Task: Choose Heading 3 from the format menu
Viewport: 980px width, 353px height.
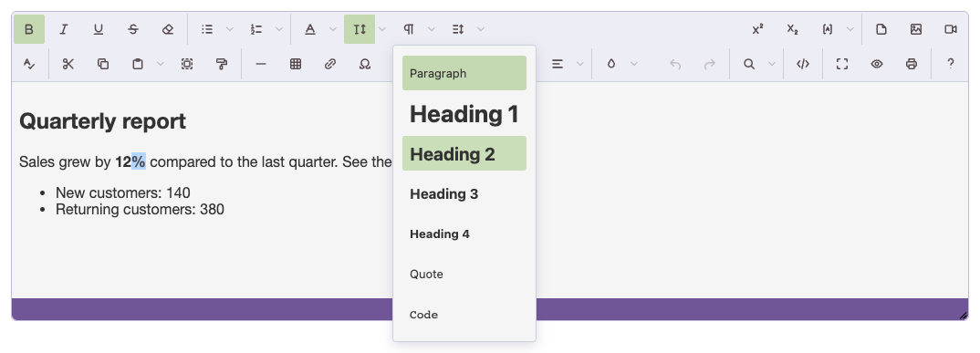Action: [x=464, y=193]
